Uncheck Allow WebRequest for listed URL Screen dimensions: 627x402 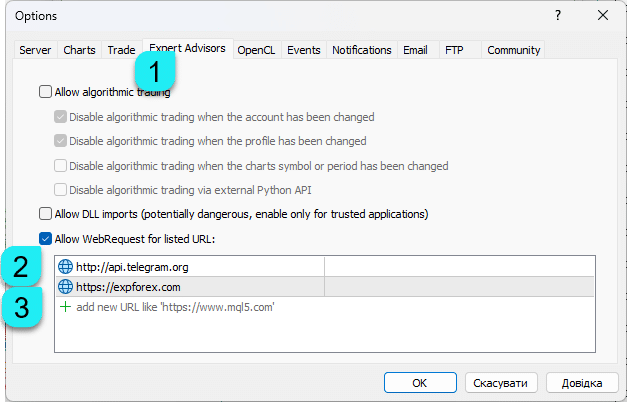click(x=45, y=238)
